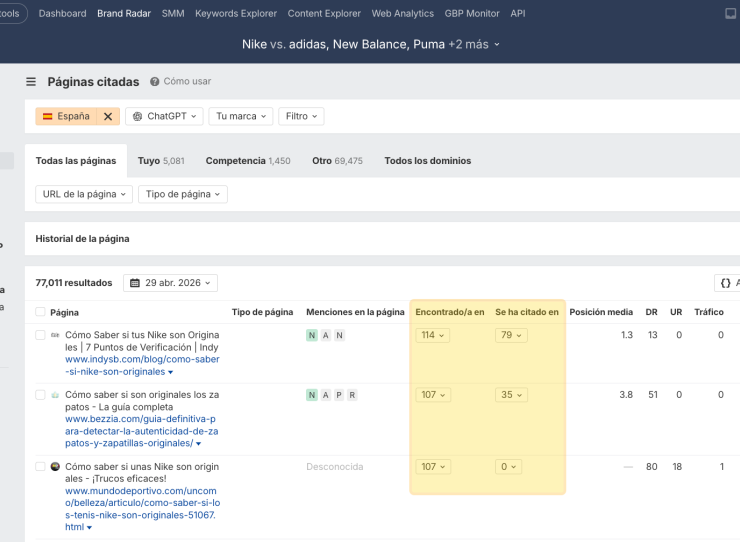Expand the 114 Encontrado/a en dropdown
740x542 pixels.
click(x=433, y=335)
